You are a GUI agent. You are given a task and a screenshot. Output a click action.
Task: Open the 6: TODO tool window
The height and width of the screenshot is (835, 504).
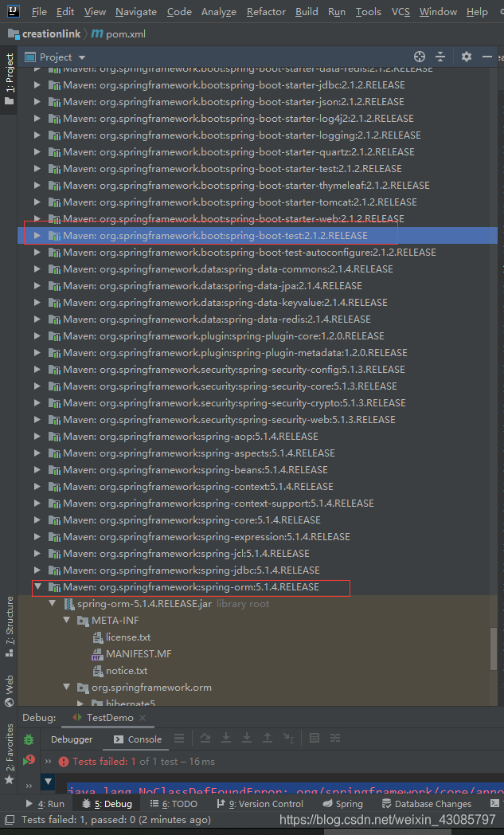(174, 804)
